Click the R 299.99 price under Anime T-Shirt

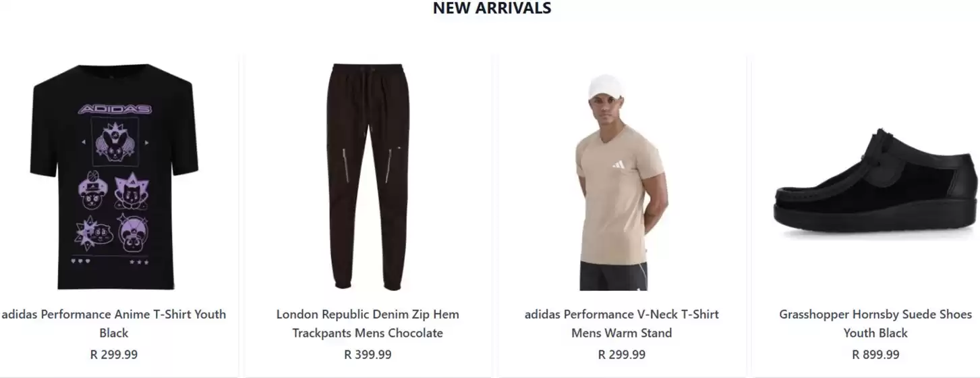[x=113, y=354]
